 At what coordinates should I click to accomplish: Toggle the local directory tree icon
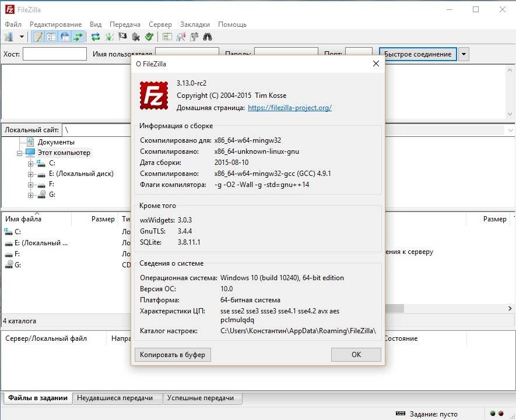[x=51, y=37]
